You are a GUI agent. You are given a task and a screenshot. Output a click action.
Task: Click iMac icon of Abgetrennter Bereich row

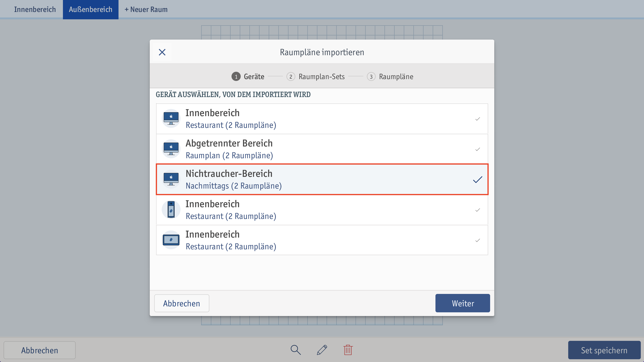point(171,149)
